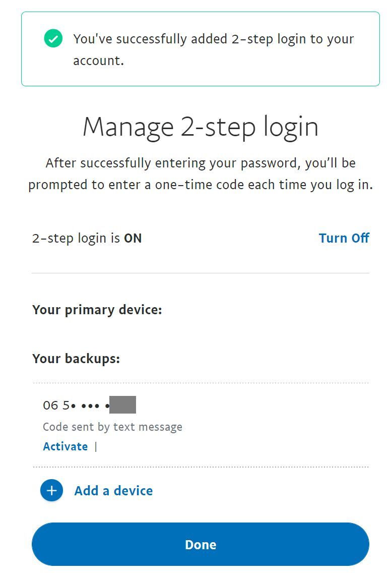Click the one-time code description paragraph
The height and width of the screenshot is (579, 392).
pos(201,174)
